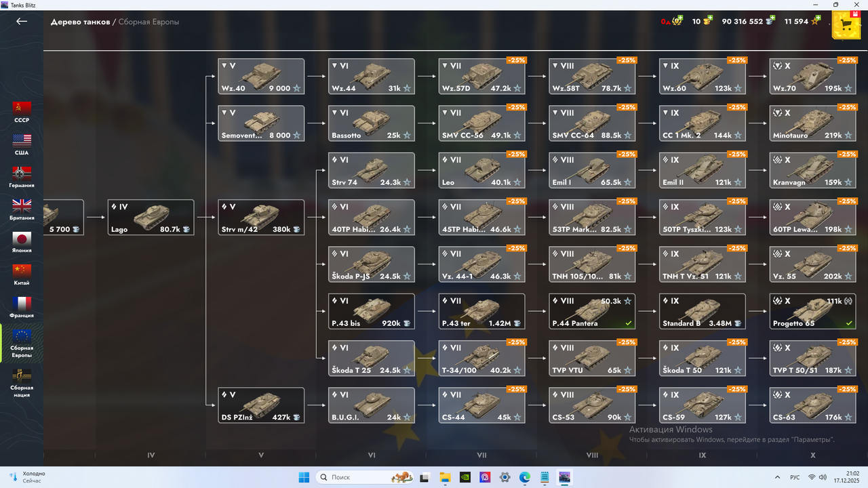The width and height of the screenshot is (868, 488).
Task: Select the SMV CC-56 tank card
Action: (x=481, y=123)
